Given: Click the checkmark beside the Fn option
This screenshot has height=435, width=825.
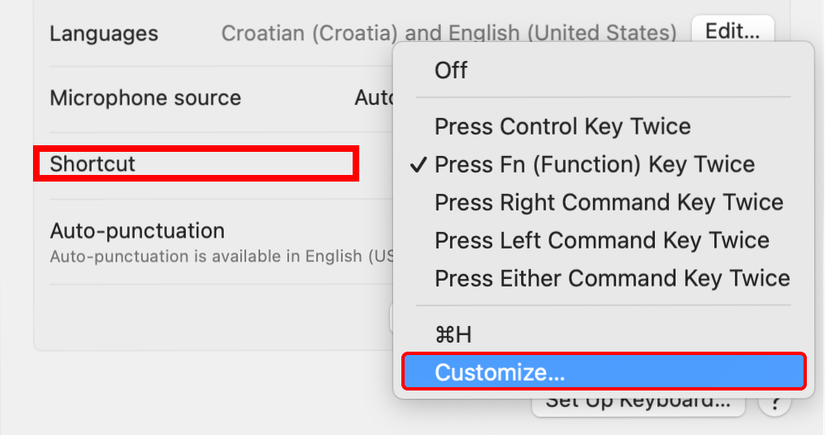Looking at the screenshot, I should point(419,165).
